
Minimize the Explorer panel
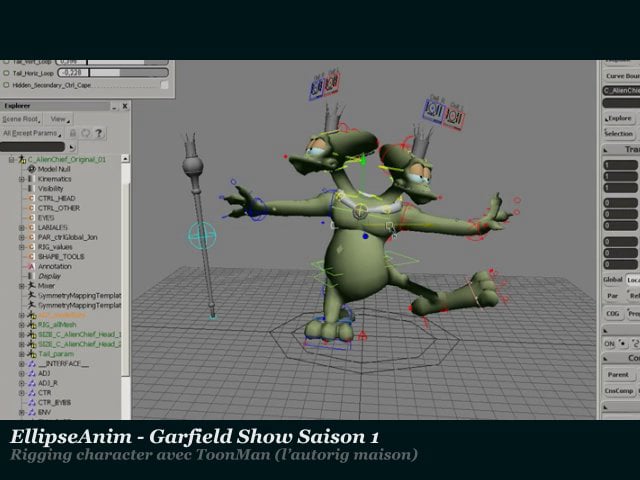(x=114, y=106)
